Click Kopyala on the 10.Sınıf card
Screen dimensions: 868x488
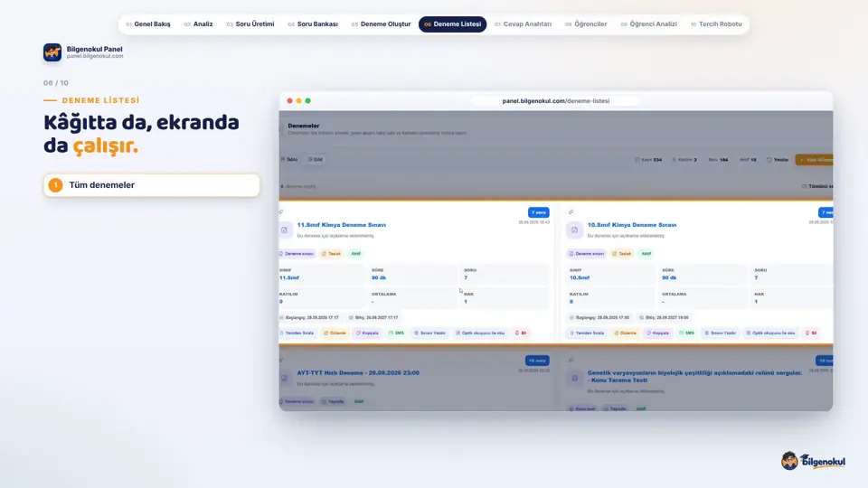657,333
